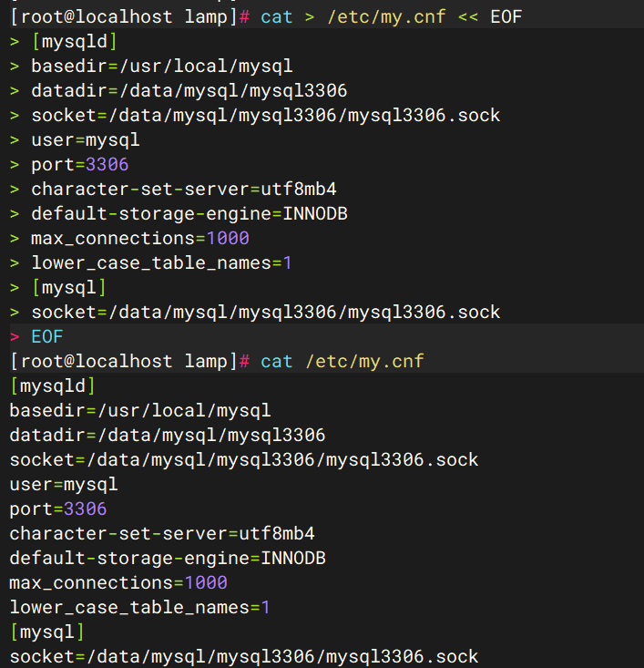This screenshot has height=668, width=644.
Task: Click heredoc line '> max_connections=1000'
Action: pos(129,239)
